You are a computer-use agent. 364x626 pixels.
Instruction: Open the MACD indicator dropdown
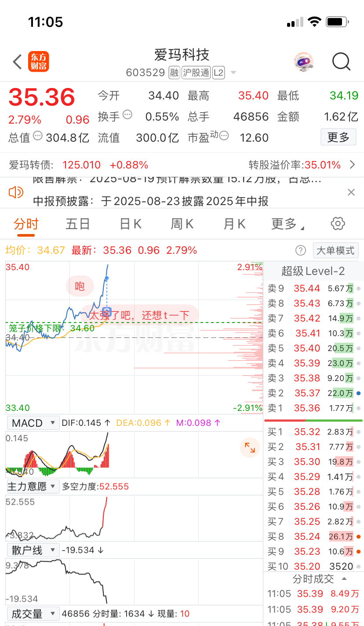(x=33, y=423)
